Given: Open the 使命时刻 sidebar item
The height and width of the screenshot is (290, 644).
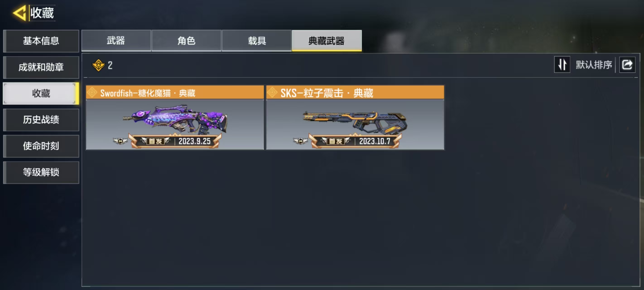Looking at the screenshot, I should pyautogui.click(x=41, y=146).
